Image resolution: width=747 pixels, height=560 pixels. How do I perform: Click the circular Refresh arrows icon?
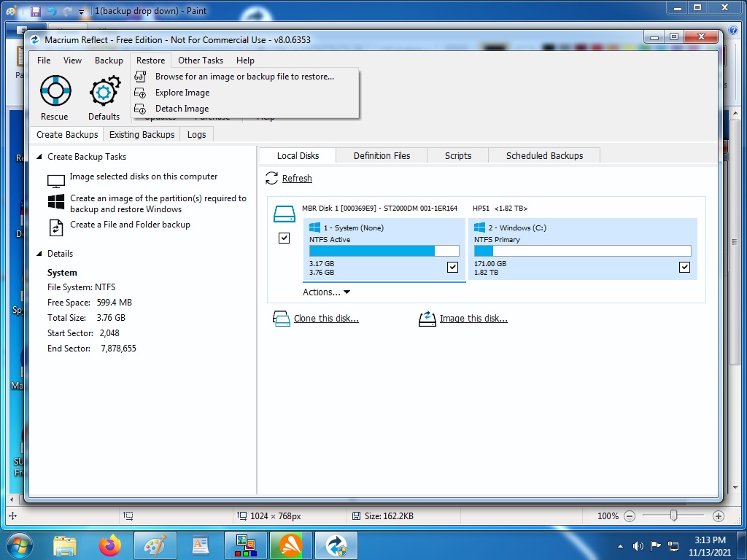tap(271, 178)
